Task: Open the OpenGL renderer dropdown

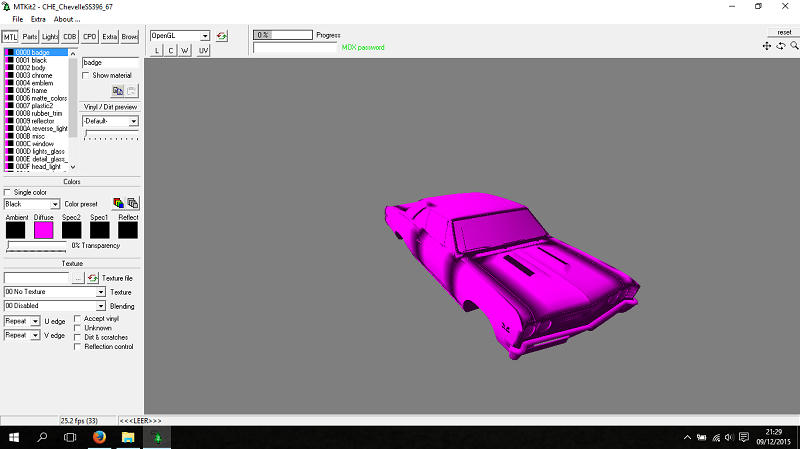Action: [205, 36]
